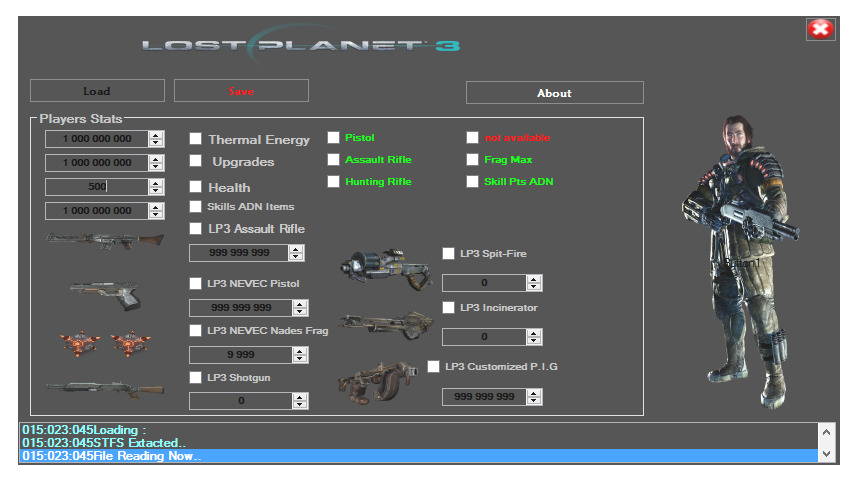Click the red Save button
This screenshot has height=481, width=853.
(x=241, y=91)
